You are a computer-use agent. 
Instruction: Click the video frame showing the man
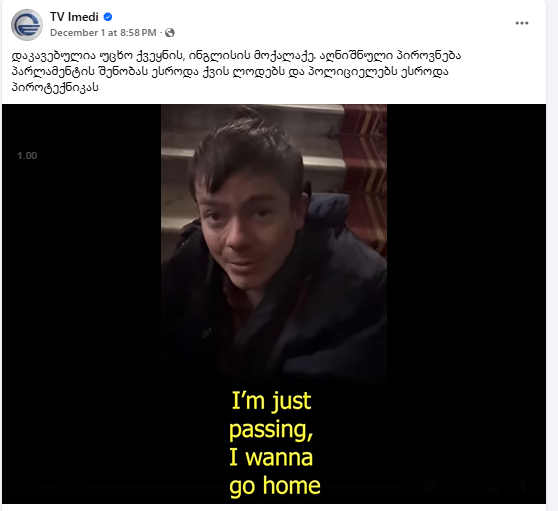pos(274,242)
